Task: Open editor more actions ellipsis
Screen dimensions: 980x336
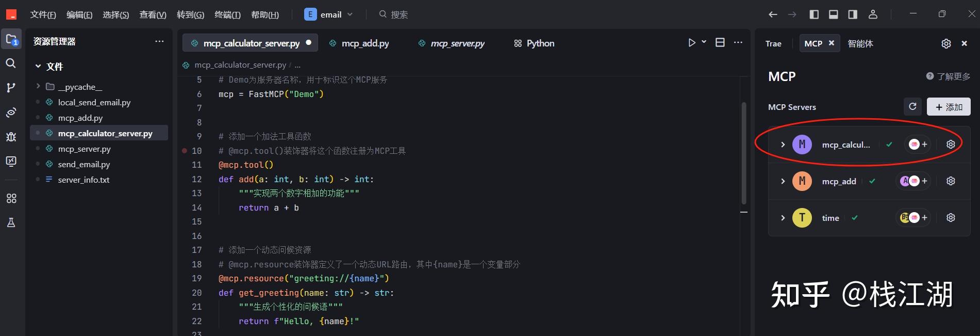Action: (738, 43)
